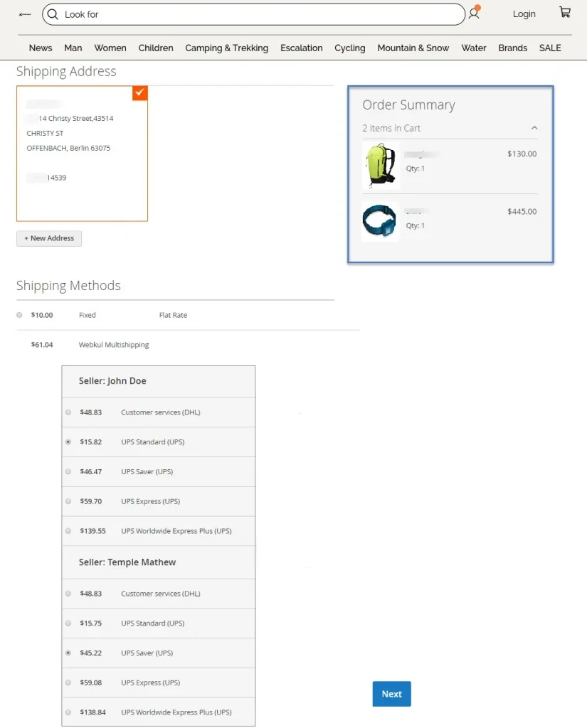Focus the Look for search field
Viewport: 587px width, 728px height.
(256, 14)
